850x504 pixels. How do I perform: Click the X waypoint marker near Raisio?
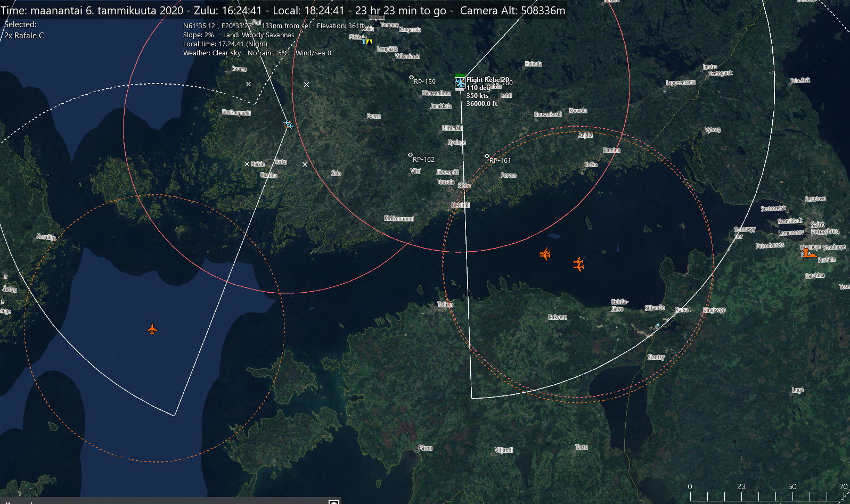click(x=247, y=164)
